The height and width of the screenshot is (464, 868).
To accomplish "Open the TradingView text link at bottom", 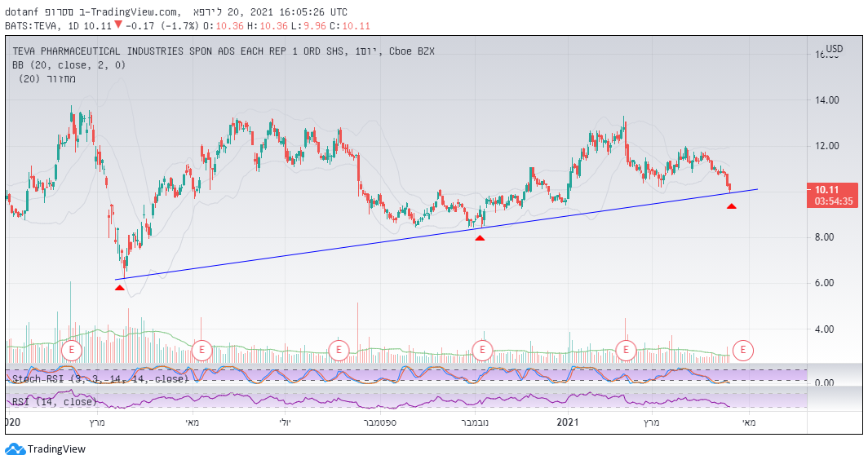I will click(x=56, y=449).
